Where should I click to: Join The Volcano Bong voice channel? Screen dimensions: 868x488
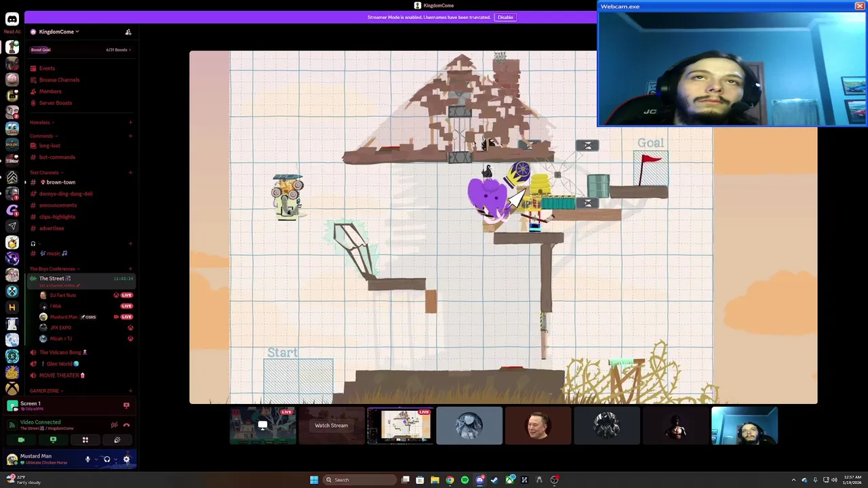(x=62, y=352)
